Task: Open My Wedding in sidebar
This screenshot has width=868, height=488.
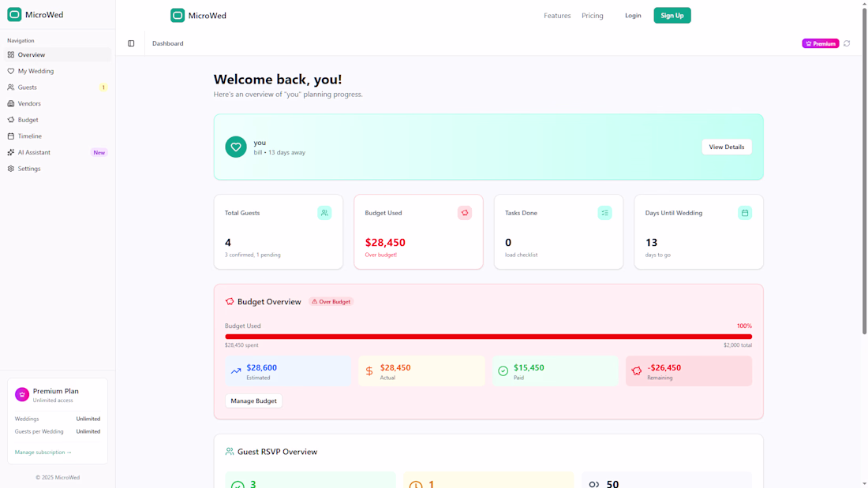Action: [x=58, y=71]
